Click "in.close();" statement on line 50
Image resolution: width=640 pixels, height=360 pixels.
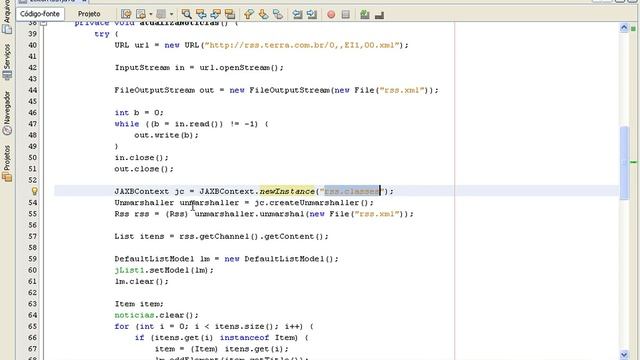(141, 157)
